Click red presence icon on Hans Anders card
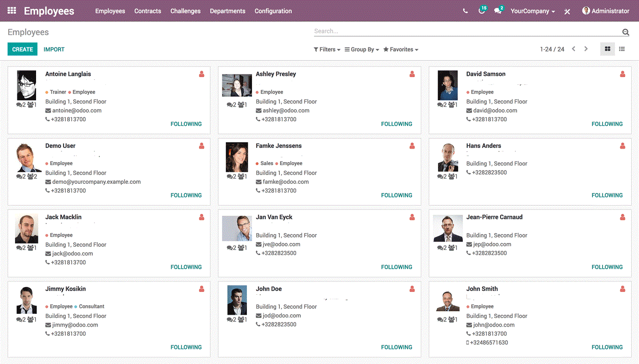 (623, 146)
